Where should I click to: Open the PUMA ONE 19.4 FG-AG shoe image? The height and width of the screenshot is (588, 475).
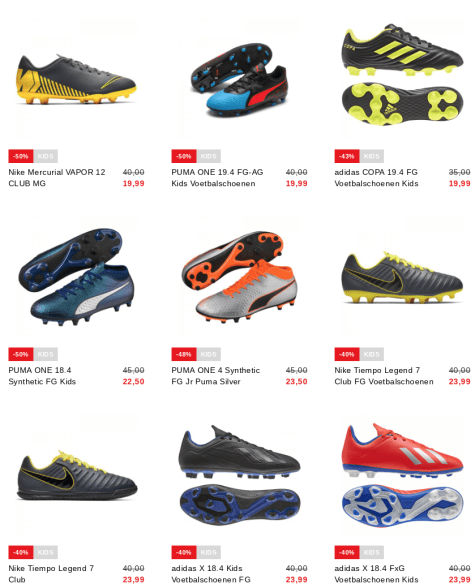point(239,81)
